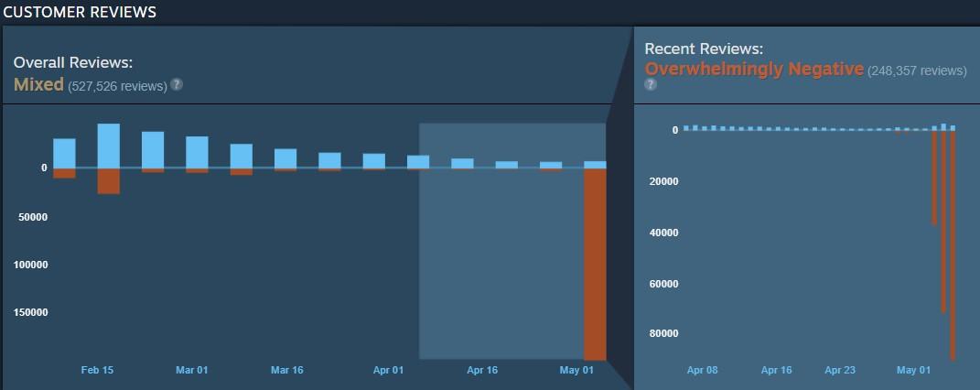
Task: Click the help icon under Recent Reviews
Action: coord(651,84)
